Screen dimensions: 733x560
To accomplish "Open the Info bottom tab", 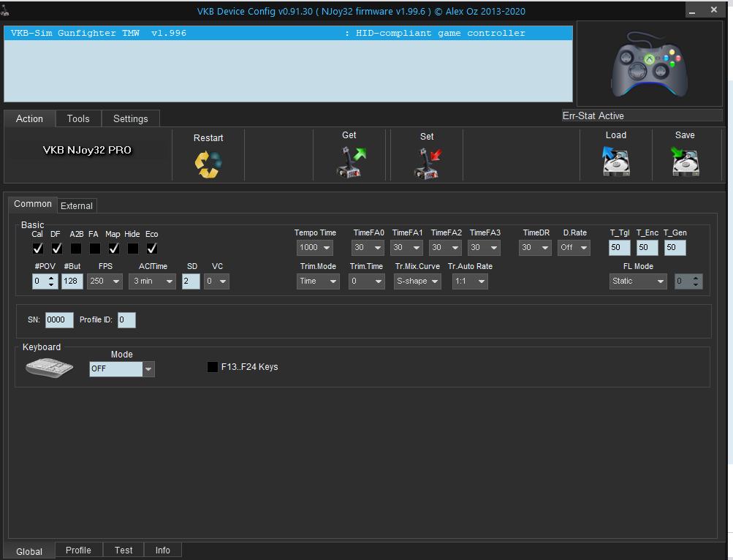I will (163, 550).
